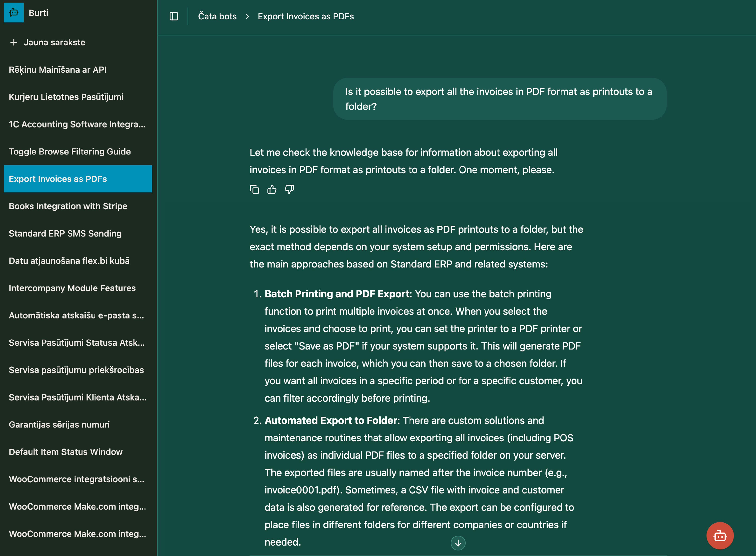Click the Automated Export to Folder heading
This screenshot has width=756, height=556.
[x=331, y=420]
